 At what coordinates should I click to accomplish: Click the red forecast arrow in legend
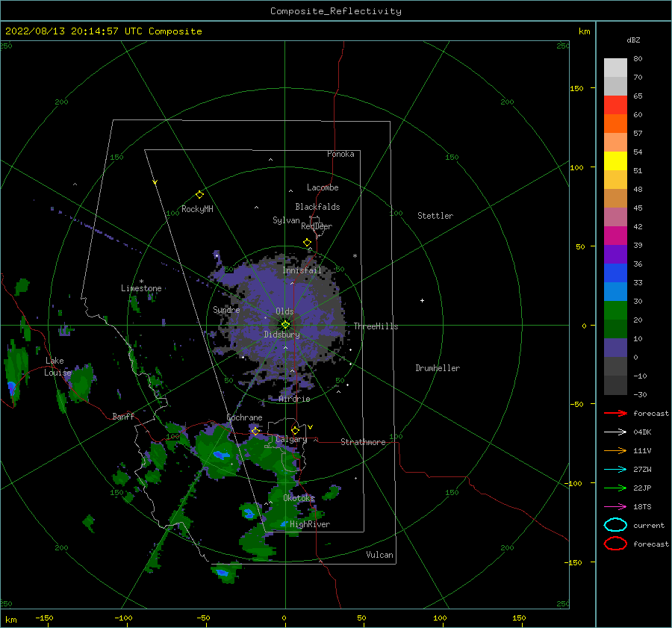tap(615, 413)
